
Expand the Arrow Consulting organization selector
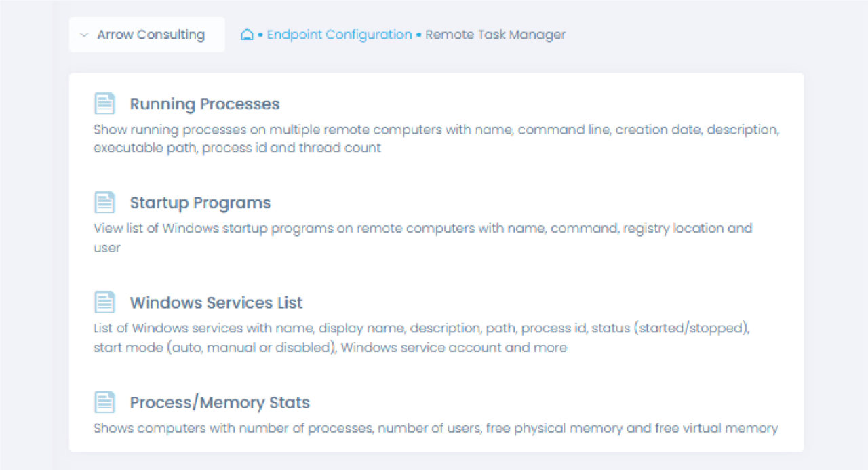coord(146,34)
